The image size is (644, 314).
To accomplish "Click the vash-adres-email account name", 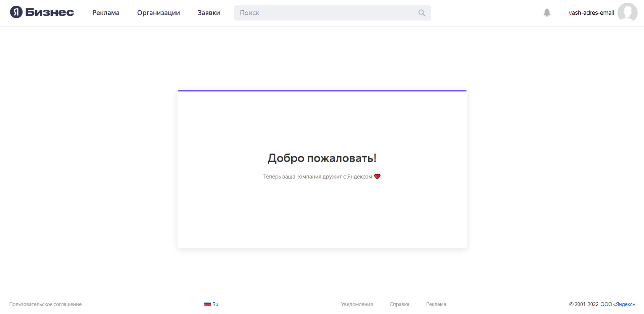I will click(x=591, y=13).
